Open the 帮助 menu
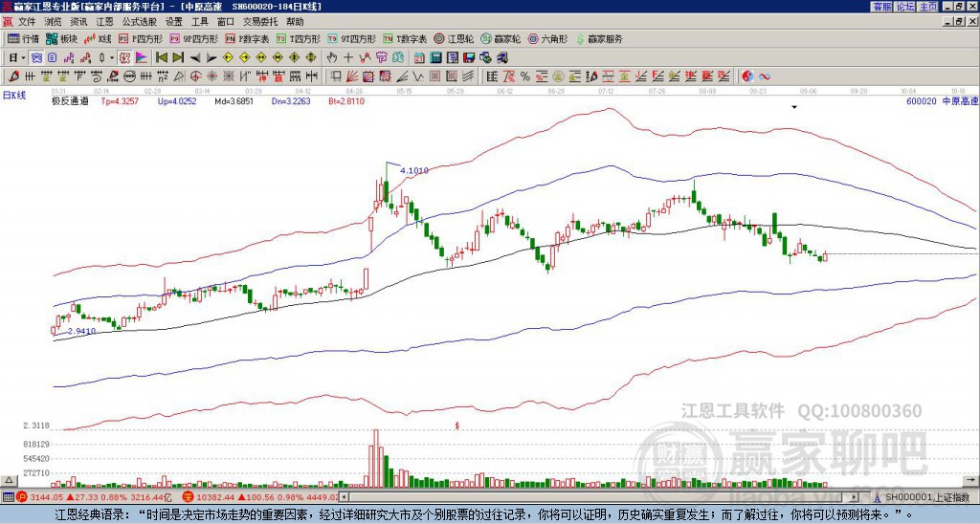 point(295,22)
